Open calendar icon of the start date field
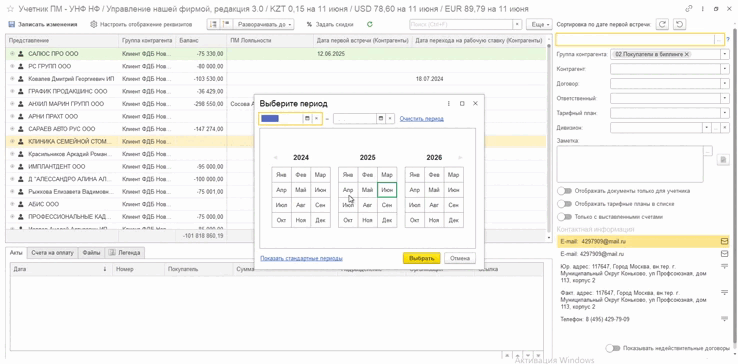Viewport: 738px width, 364px height. [307, 119]
